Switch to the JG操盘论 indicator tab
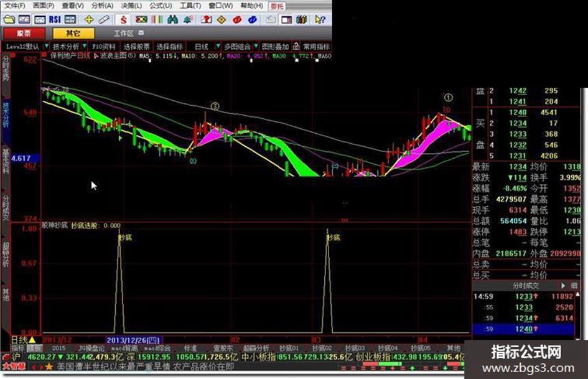Image resolution: width=588 pixels, height=379 pixels. coord(92,349)
